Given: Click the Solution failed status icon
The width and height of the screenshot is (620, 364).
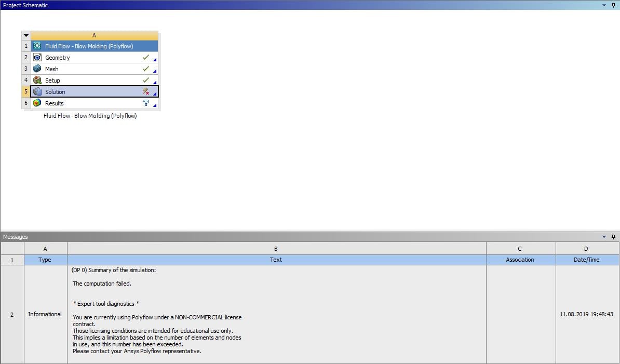Looking at the screenshot, I should 146,92.
